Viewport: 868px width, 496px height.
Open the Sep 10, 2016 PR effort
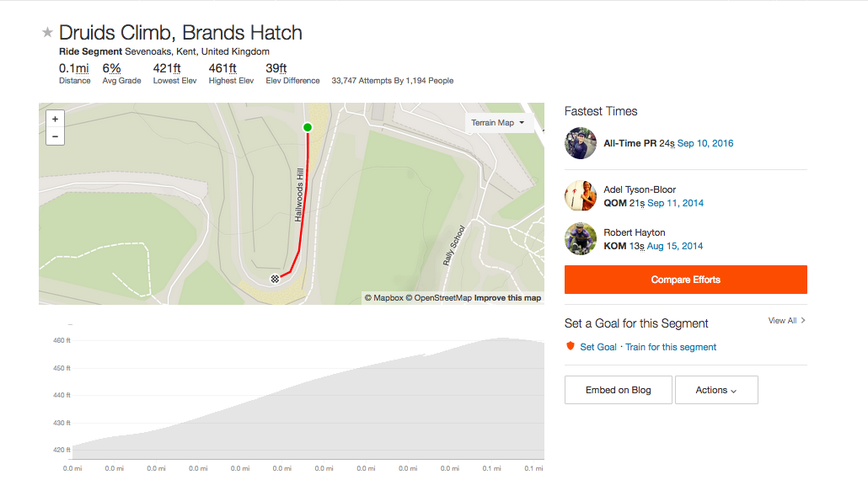tap(705, 143)
